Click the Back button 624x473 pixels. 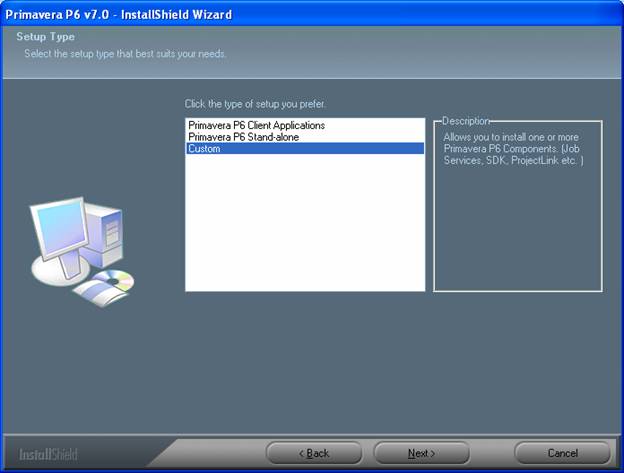point(314,453)
